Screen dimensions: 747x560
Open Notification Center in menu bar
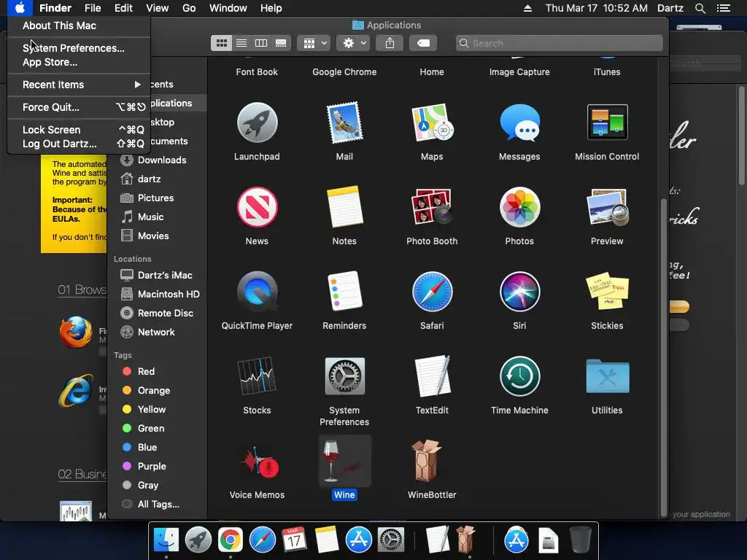[724, 8]
